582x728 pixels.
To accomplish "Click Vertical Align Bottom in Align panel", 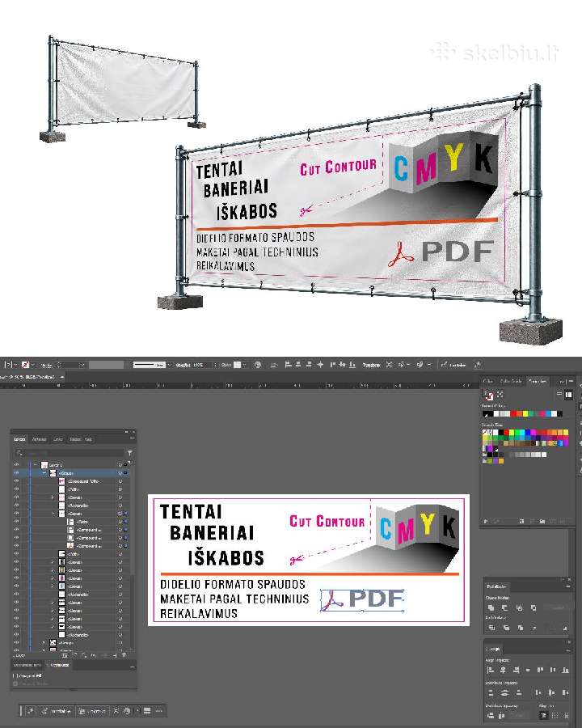I will point(565,670).
